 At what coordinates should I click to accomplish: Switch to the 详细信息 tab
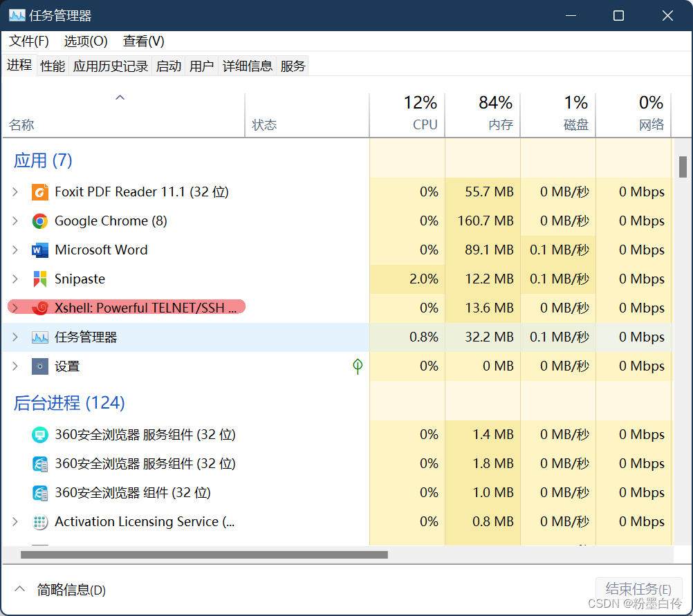tap(248, 66)
